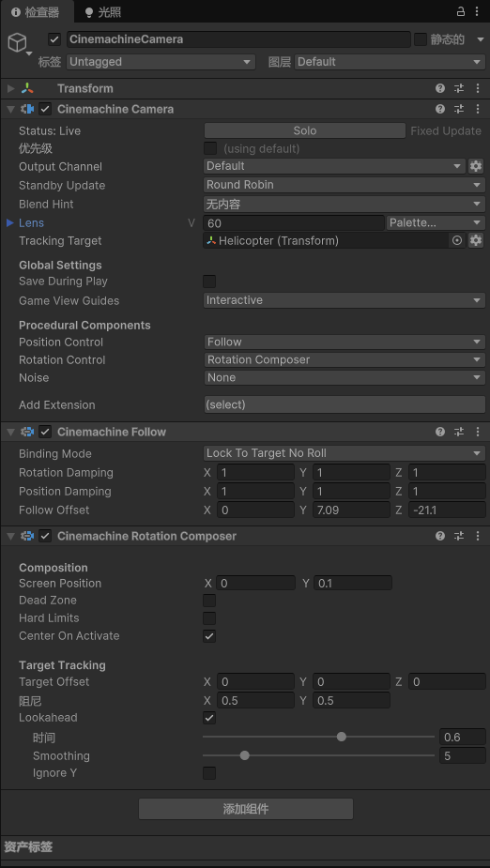
Task: Open the Position Control Follow dropdown
Action: pos(345,343)
